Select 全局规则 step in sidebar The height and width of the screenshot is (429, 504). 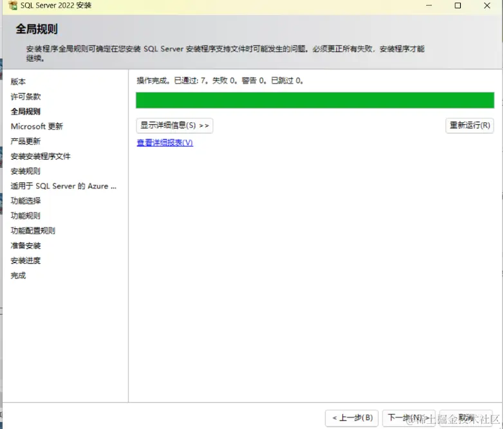click(x=25, y=111)
